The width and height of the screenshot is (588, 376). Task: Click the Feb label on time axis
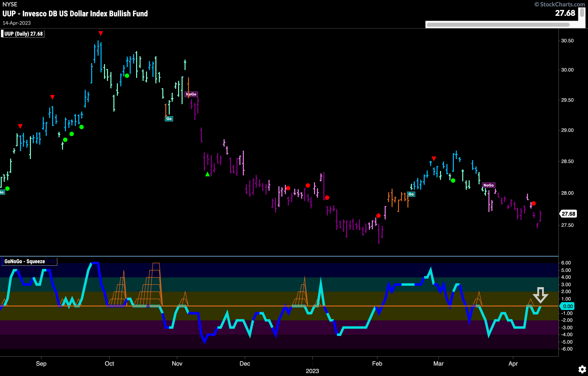tap(377, 363)
